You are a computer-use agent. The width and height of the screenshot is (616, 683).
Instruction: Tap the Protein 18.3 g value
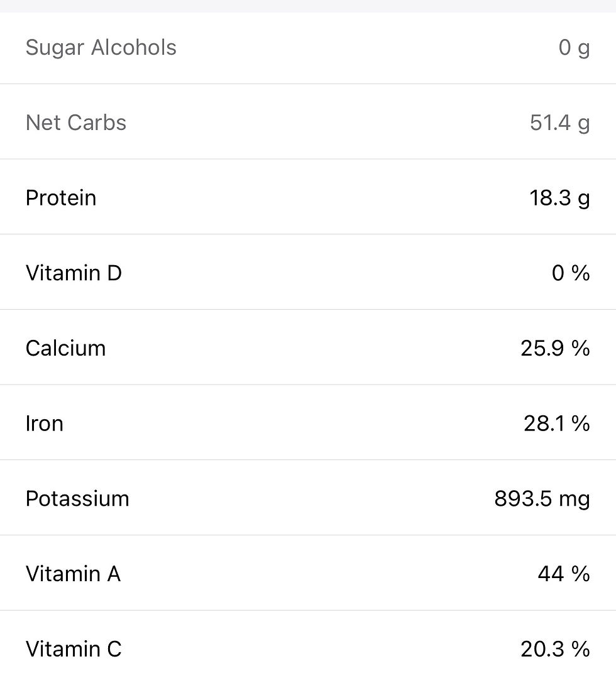tap(560, 198)
